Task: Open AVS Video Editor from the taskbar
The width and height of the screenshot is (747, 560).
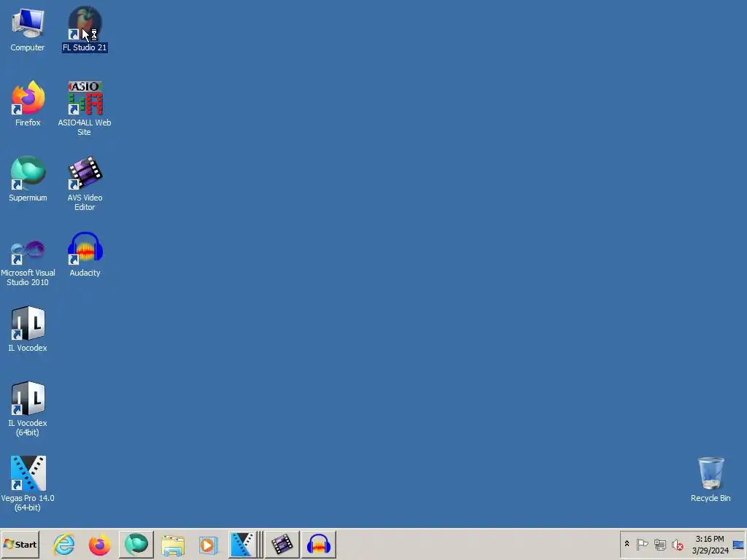Action: click(282, 545)
